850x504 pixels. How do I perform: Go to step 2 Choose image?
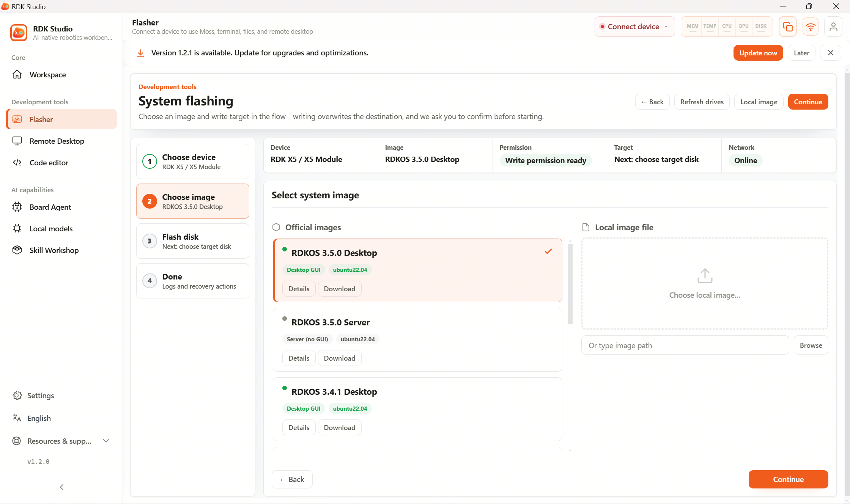(x=193, y=201)
